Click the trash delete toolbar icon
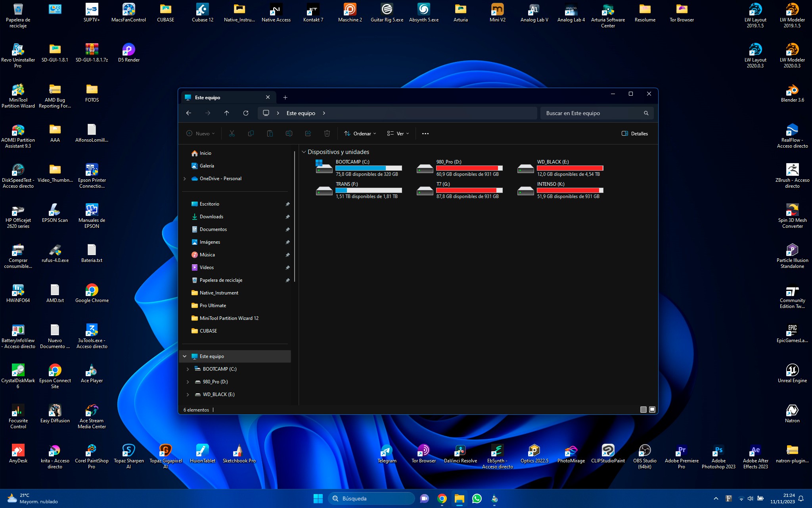812x508 pixels. pyautogui.click(x=327, y=134)
